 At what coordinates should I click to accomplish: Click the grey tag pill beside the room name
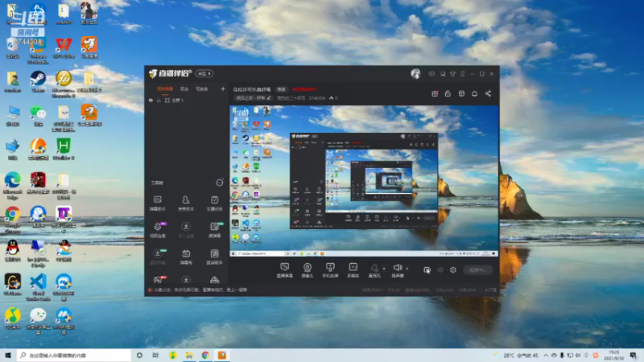click(x=281, y=89)
